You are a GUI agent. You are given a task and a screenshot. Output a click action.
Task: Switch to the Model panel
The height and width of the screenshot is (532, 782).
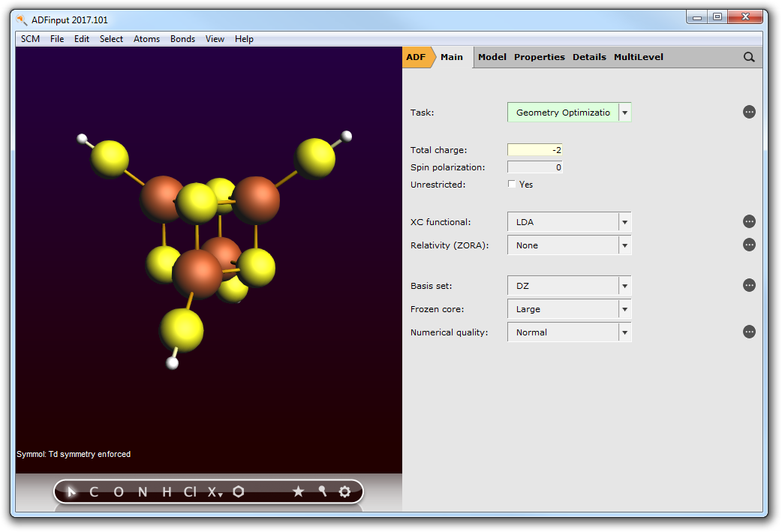pyautogui.click(x=492, y=57)
